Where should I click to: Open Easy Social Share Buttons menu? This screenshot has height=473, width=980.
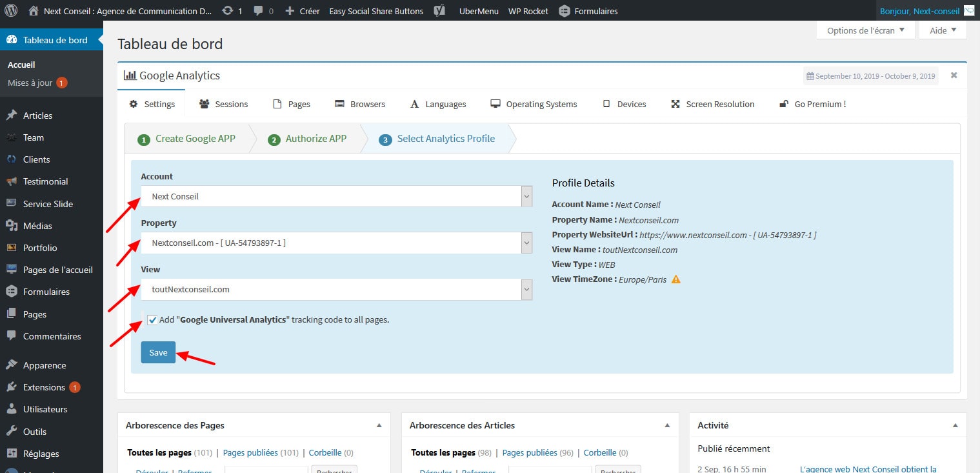click(x=376, y=11)
